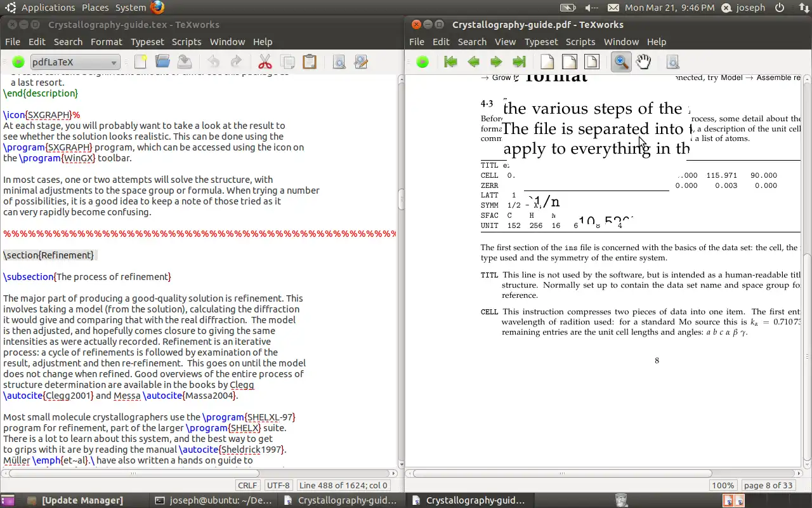Click the page 8 of 33 indicator
This screenshot has width=812, height=508.
click(x=768, y=485)
